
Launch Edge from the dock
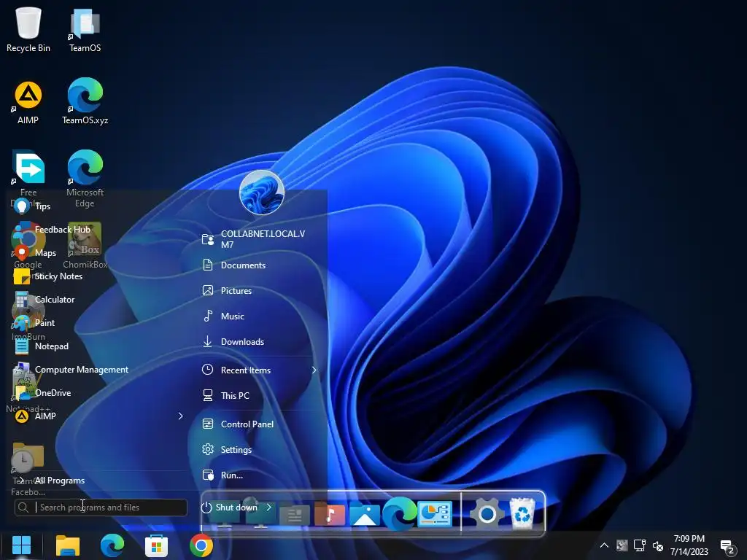399,513
